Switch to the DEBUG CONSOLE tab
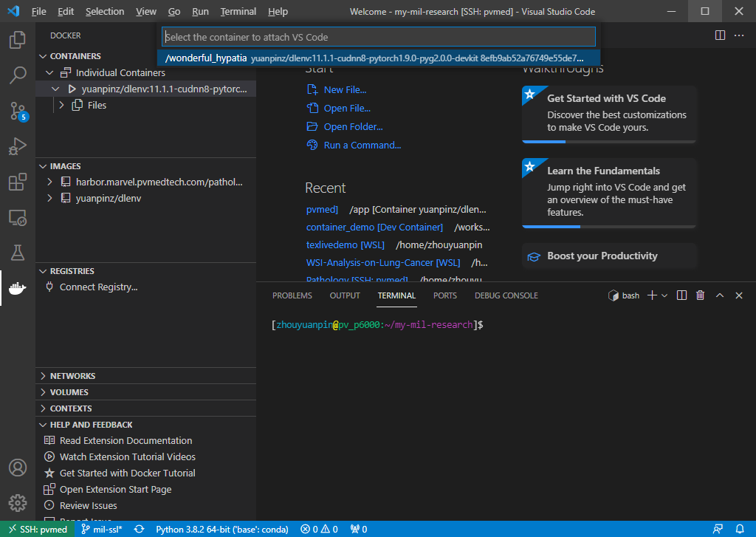This screenshot has height=537, width=756. pos(506,295)
